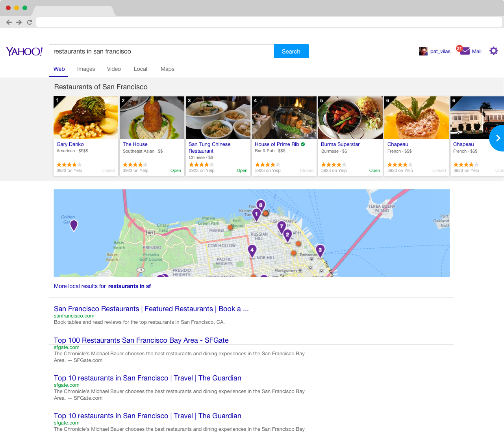Click map pin number 8
Screen dimensions: 504x432
pyautogui.click(x=261, y=205)
